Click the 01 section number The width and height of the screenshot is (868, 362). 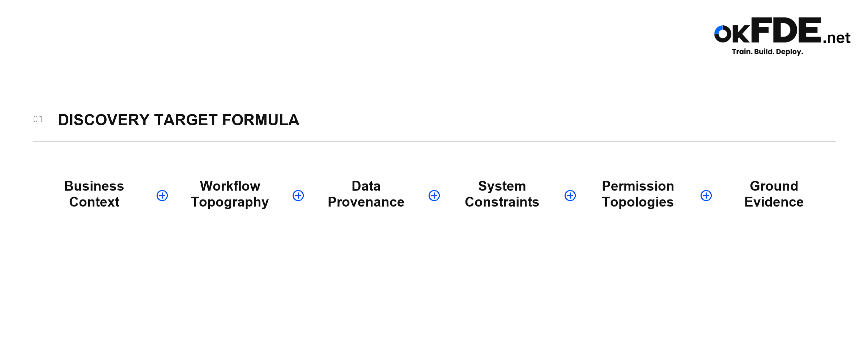(x=38, y=119)
